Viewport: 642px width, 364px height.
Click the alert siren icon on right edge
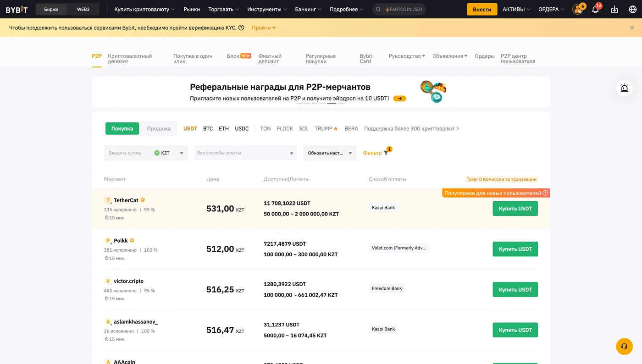625,88
